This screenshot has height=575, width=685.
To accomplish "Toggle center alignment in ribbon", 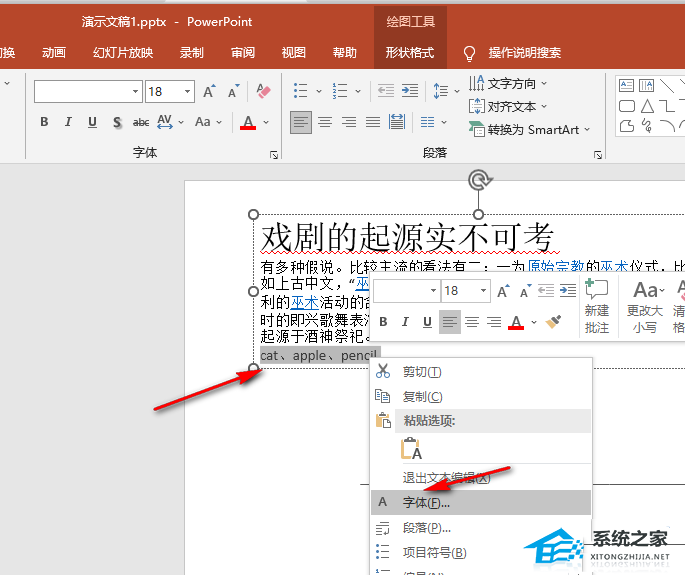I will (x=325, y=122).
